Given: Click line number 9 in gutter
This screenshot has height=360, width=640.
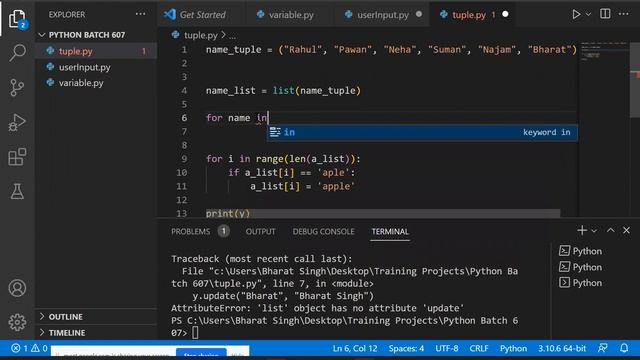Looking at the screenshot, I should (184, 159).
